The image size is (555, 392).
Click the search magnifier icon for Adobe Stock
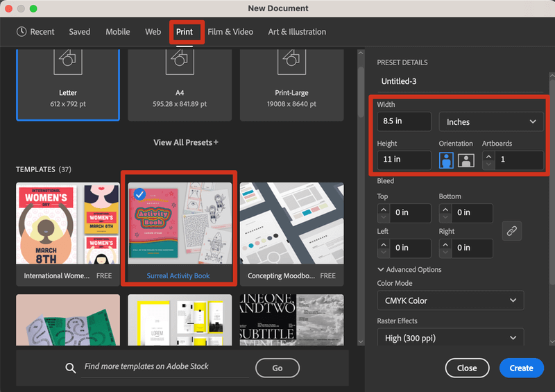coord(70,367)
